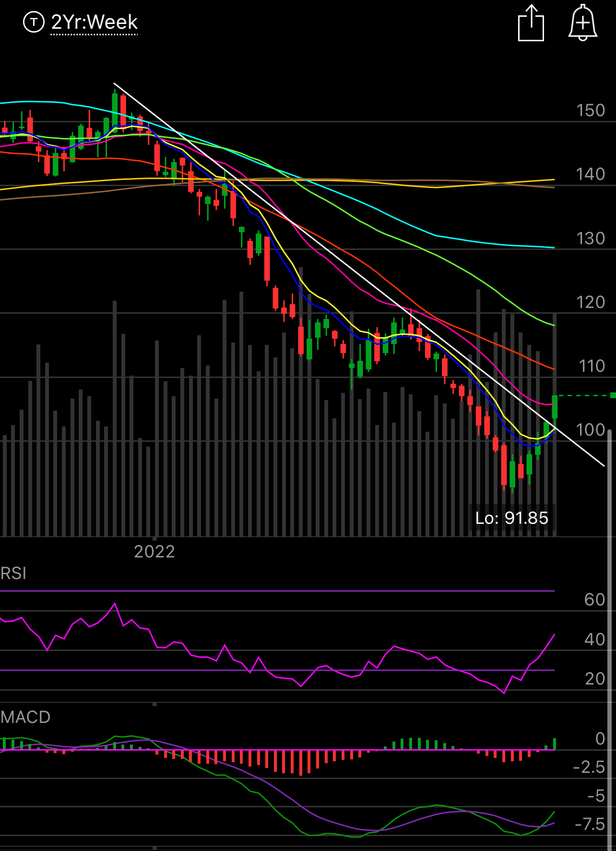This screenshot has height=851, width=616.
Task: Tap the RSI 40 axis value
Action: [595, 639]
